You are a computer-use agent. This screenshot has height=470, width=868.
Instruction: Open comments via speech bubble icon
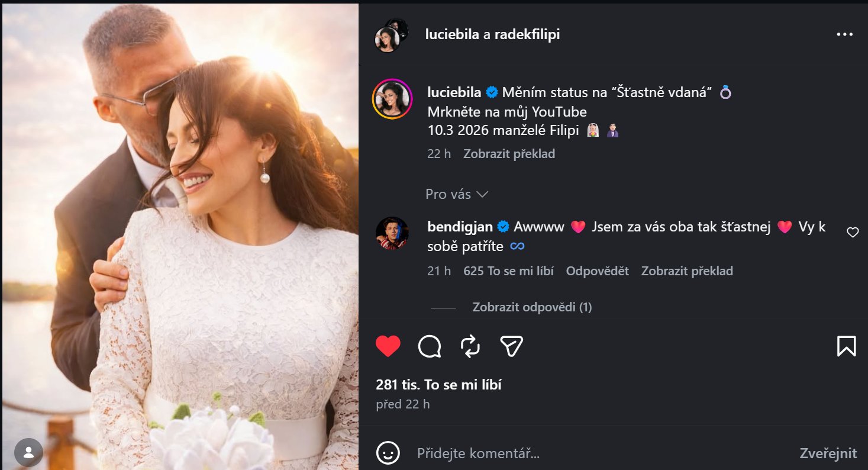(430, 346)
